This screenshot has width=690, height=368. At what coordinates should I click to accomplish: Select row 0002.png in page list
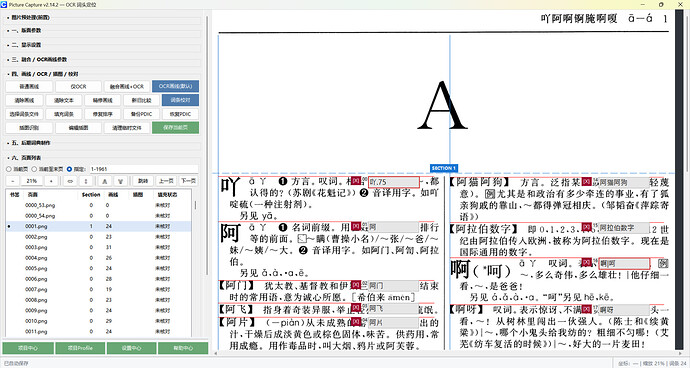pos(99,237)
